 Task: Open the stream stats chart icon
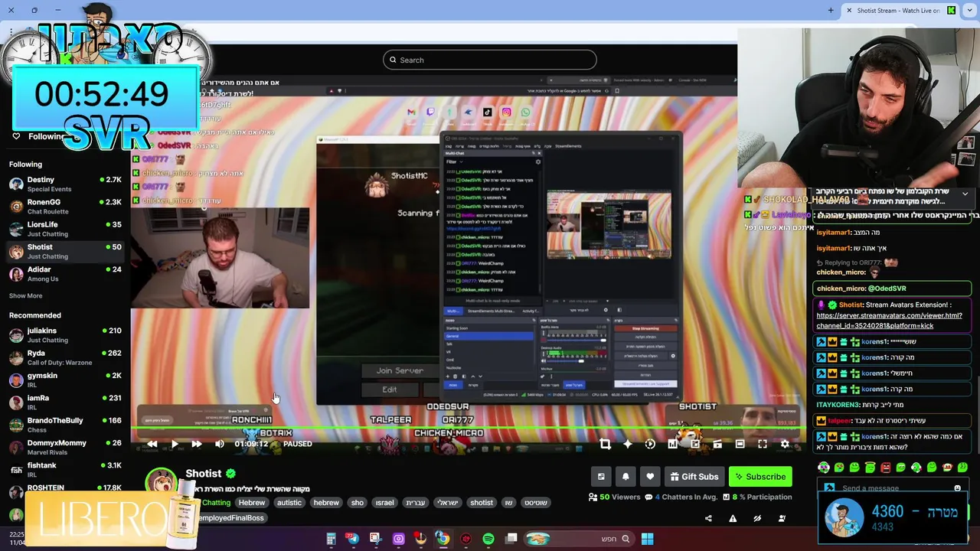672,444
